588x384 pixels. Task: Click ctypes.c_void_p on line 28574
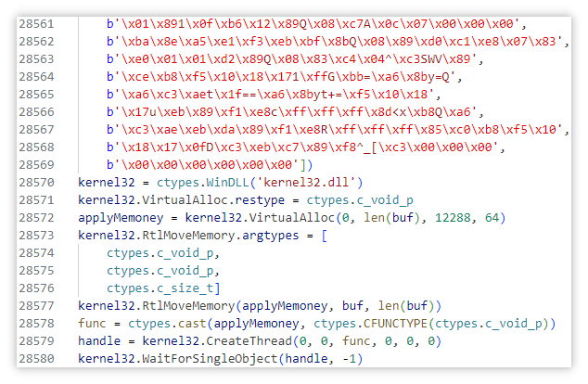click(x=160, y=253)
